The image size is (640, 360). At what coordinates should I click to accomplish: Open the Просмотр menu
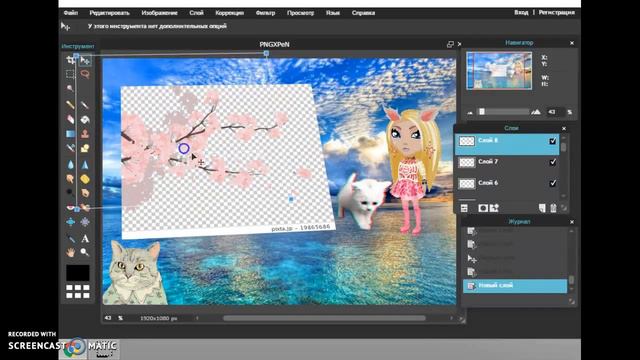click(x=300, y=13)
